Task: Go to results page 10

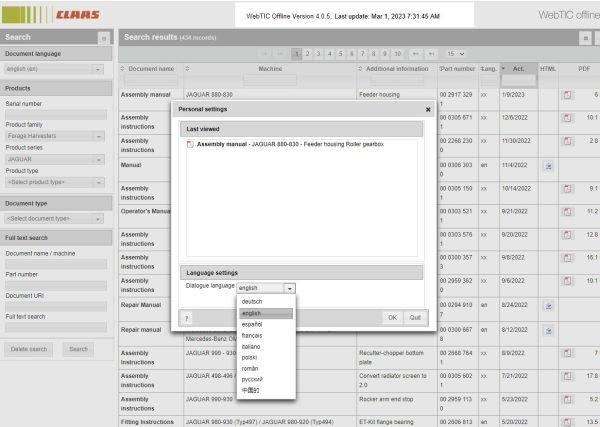Action: [398, 54]
